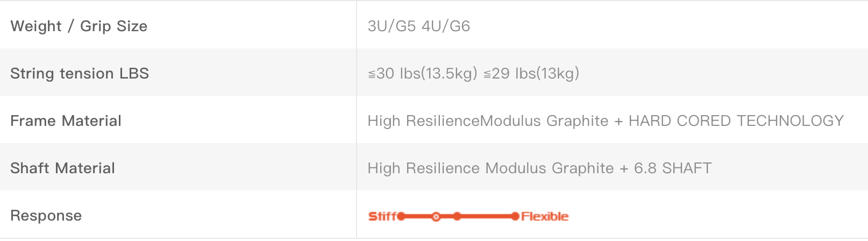The height and width of the screenshot is (241, 868).
Task: Select the 6.8 SHAFT text
Action: (x=673, y=168)
